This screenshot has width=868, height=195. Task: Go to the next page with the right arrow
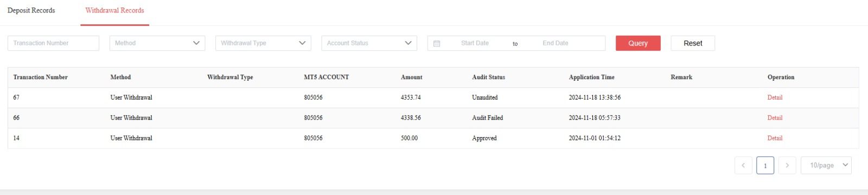tap(787, 165)
